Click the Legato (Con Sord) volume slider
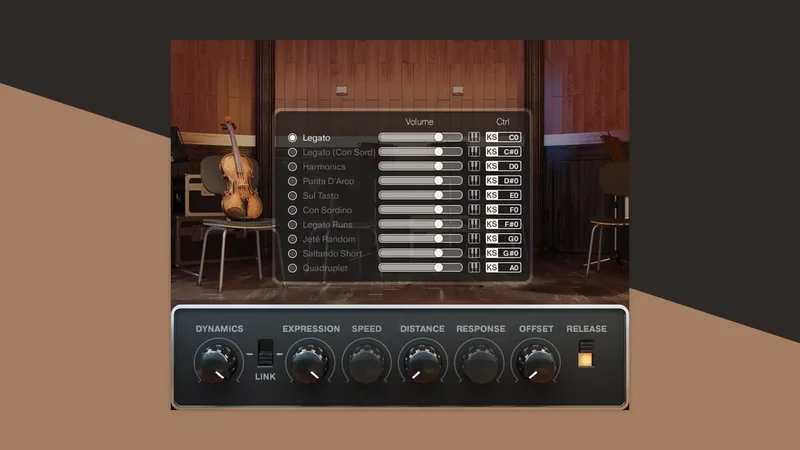The height and width of the screenshot is (450, 800). click(x=420, y=152)
